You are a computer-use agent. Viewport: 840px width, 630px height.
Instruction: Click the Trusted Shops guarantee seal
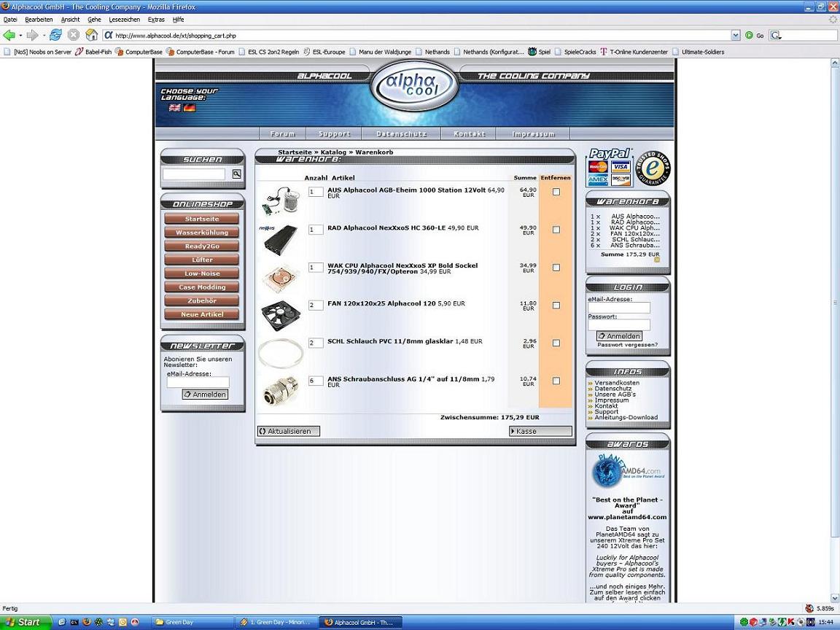[653, 168]
